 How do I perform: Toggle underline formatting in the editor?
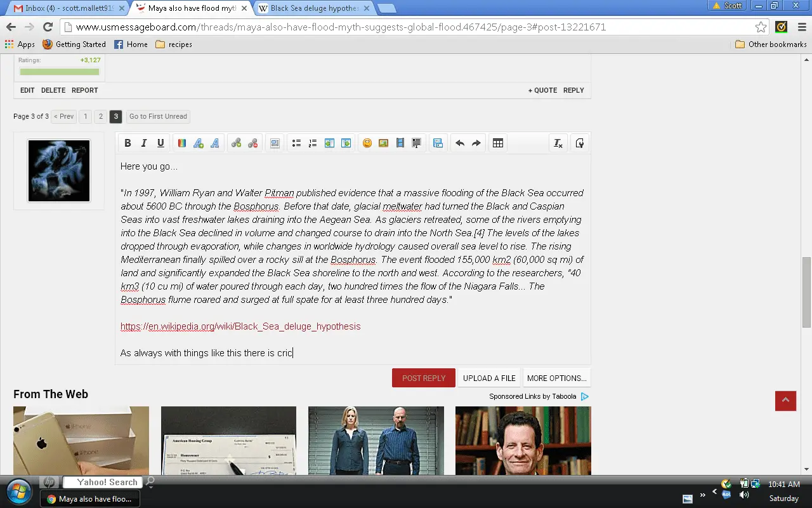click(160, 144)
